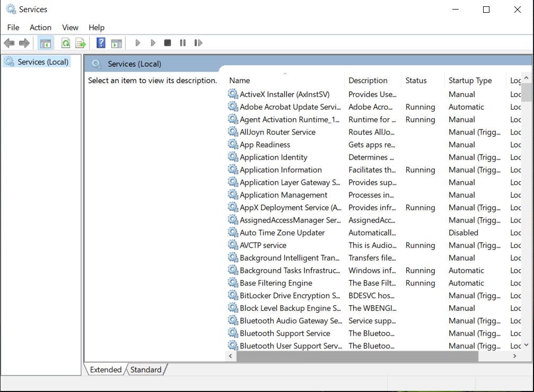
Task: Sort by the Name column header
Action: 285,81
